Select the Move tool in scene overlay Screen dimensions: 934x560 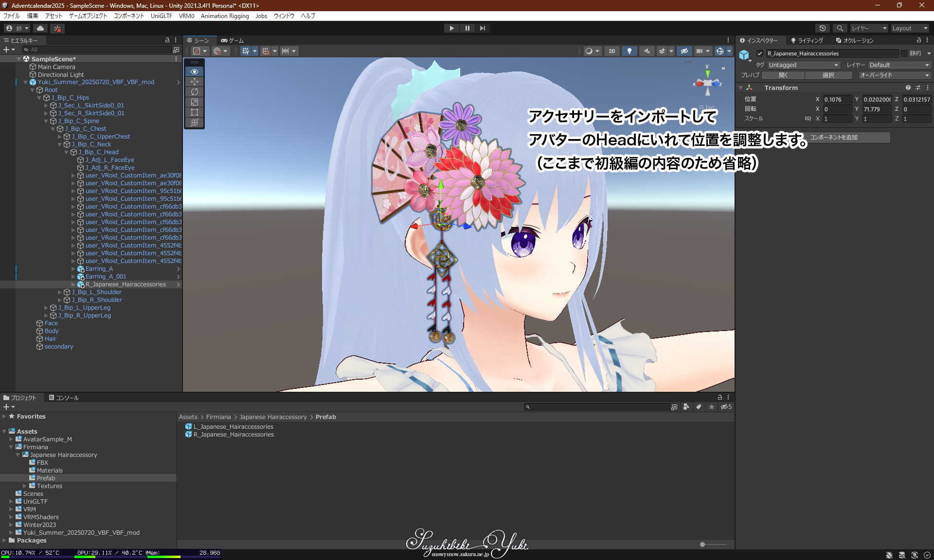tap(195, 82)
